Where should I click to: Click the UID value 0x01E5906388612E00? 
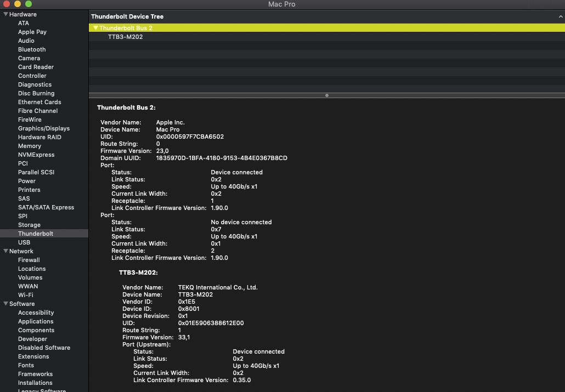coord(211,323)
